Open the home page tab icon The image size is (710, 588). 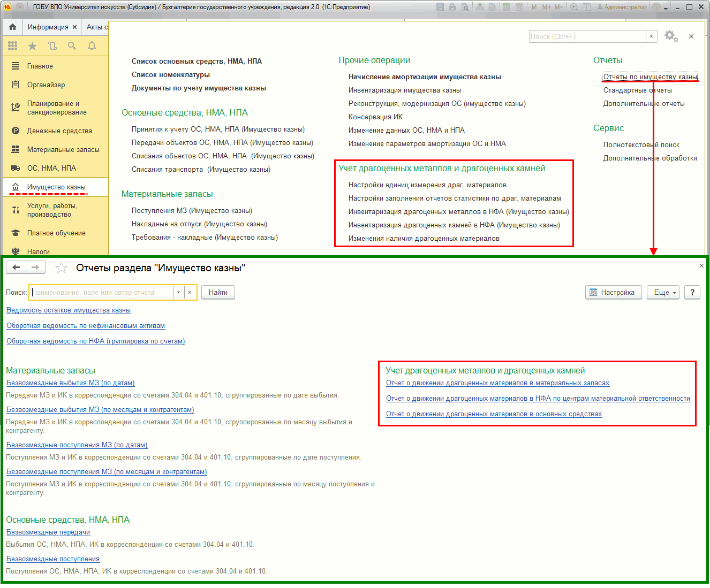tap(12, 27)
